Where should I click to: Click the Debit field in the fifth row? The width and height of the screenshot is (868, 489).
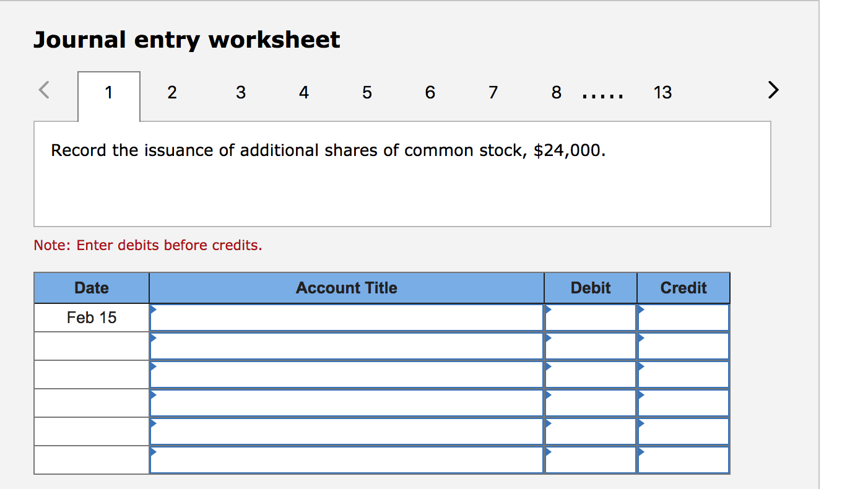[x=591, y=431]
